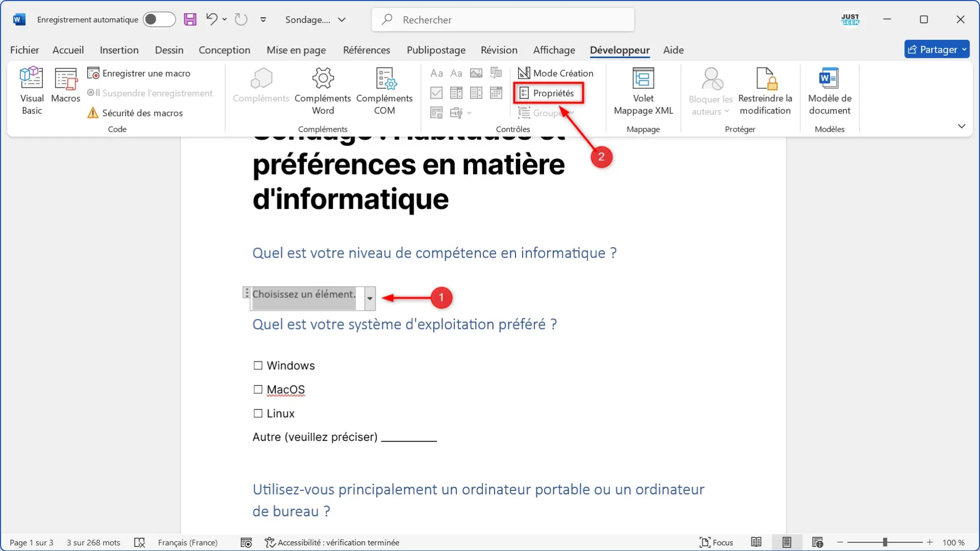Screen dimensions: 980x551
Task: Select the Développeur tab
Action: click(620, 50)
